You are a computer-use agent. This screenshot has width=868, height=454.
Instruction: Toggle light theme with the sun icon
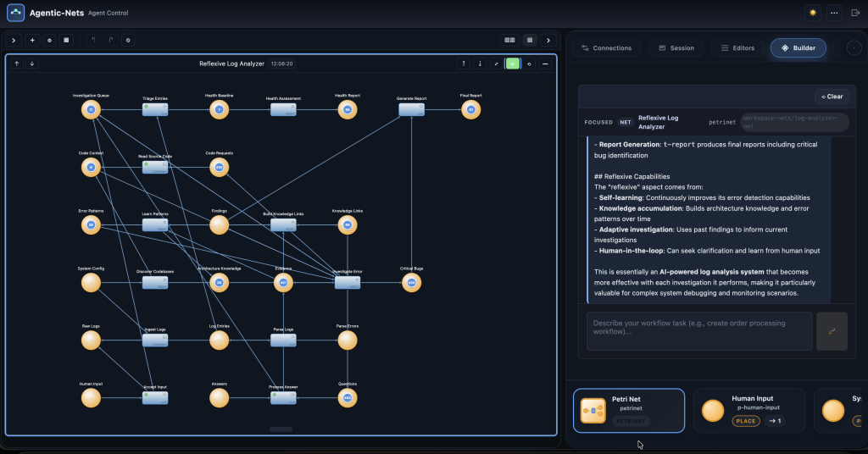(x=813, y=13)
